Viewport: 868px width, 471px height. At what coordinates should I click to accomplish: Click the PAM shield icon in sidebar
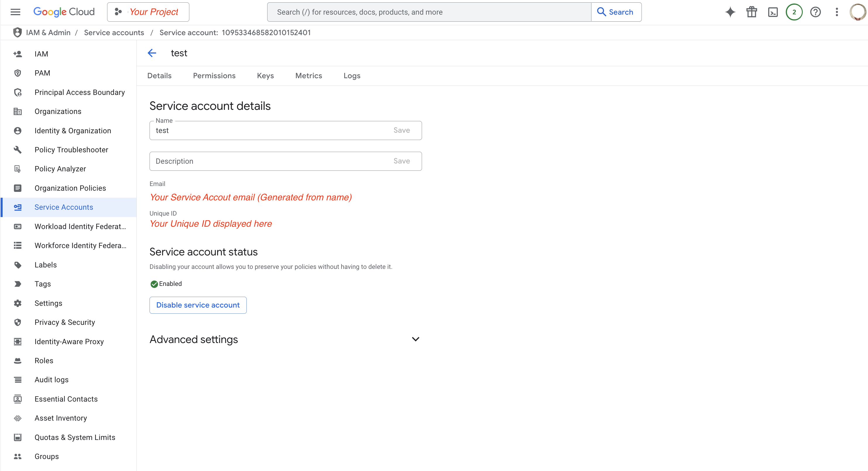coord(18,73)
